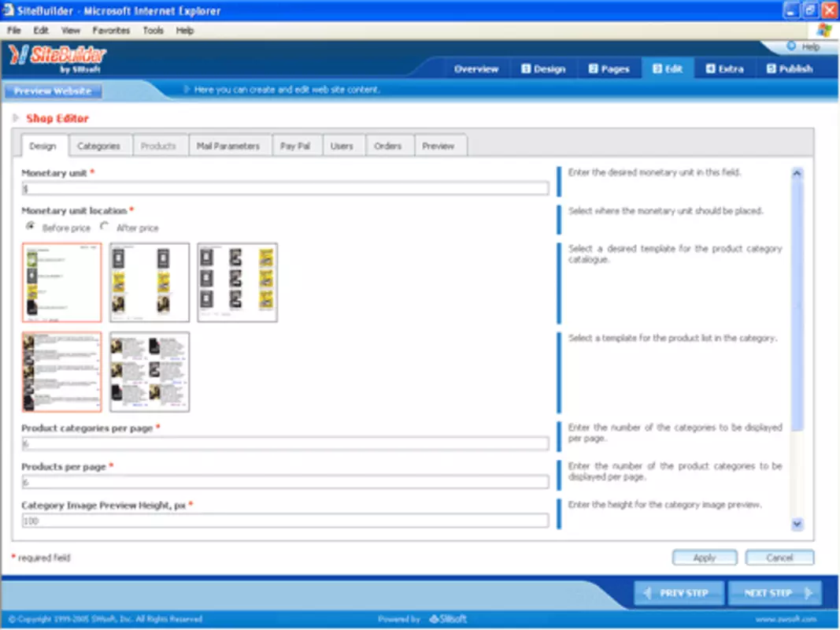
Task: Click the scroll up arrow of the form
Action: [797, 173]
